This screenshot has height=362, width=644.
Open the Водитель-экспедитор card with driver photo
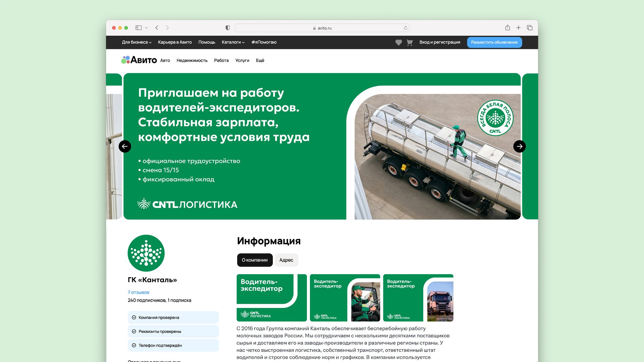[345, 298]
